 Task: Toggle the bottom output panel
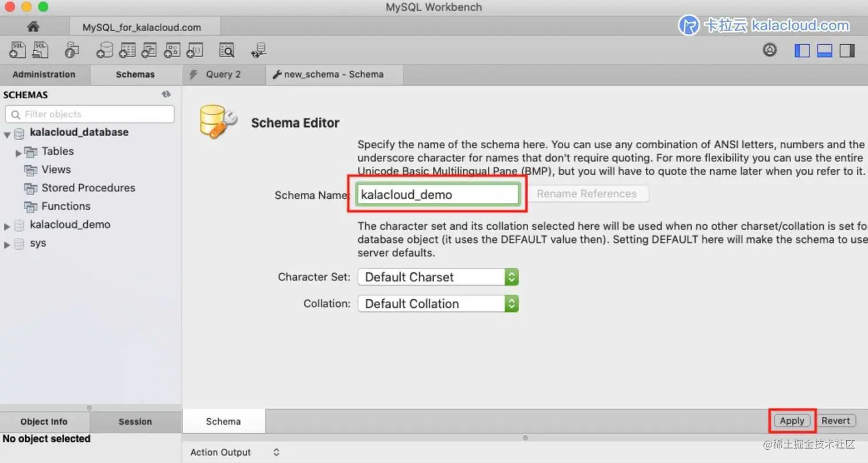click(824, 51)
